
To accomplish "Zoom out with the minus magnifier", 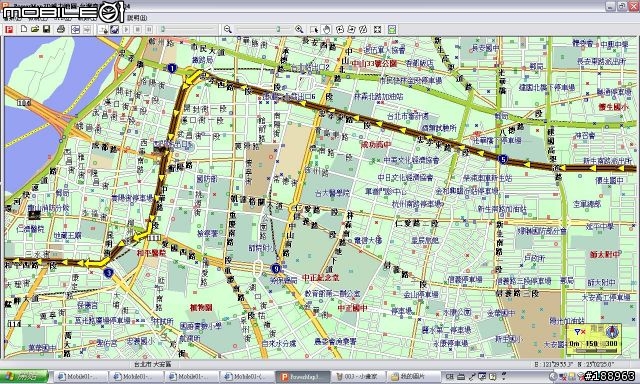I will point(228,29).
